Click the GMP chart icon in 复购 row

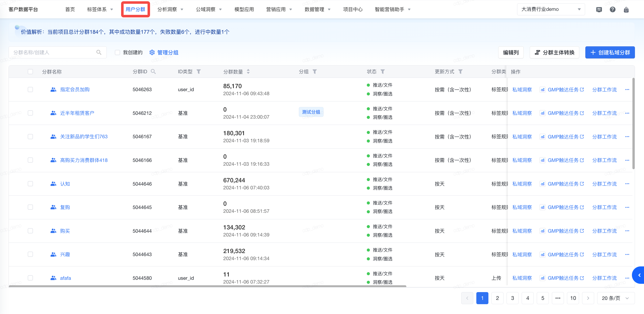pyautogui.click(x=543, y=207)
